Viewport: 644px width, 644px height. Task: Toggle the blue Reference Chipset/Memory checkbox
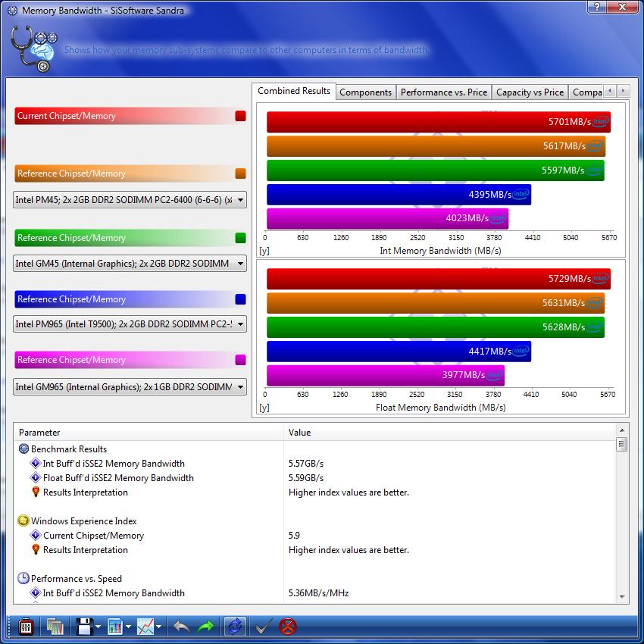(241, 299)
